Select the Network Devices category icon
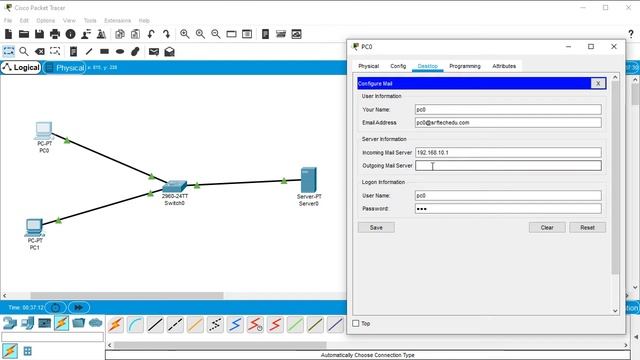This screenshot has width=640, height=360. (x=10, y=323)
